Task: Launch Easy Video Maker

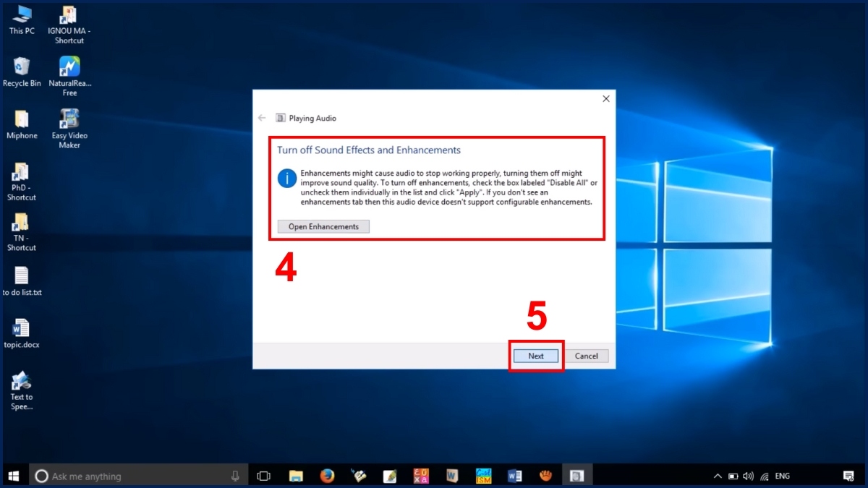Action: click(69, 123)
